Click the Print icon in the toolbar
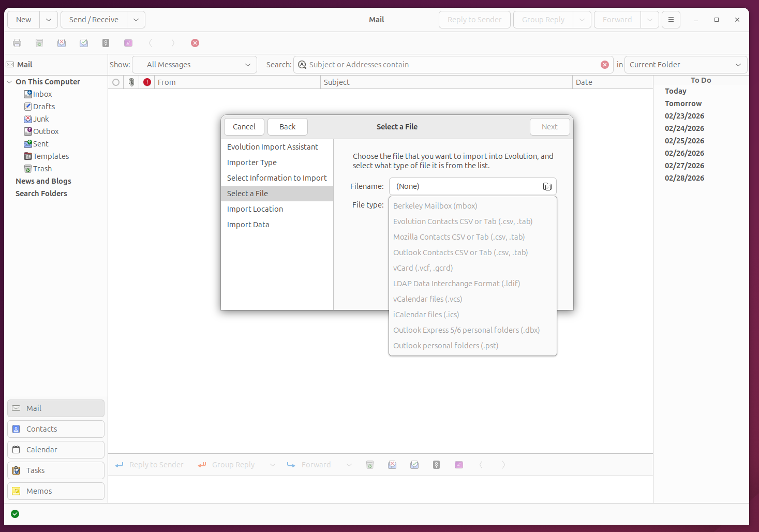The image size is (759, 532). click(x=17, y=43)
